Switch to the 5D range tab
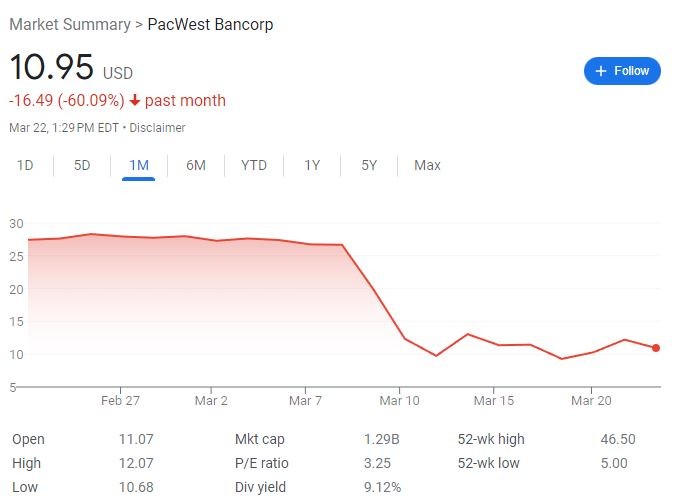 coord(82,165)
